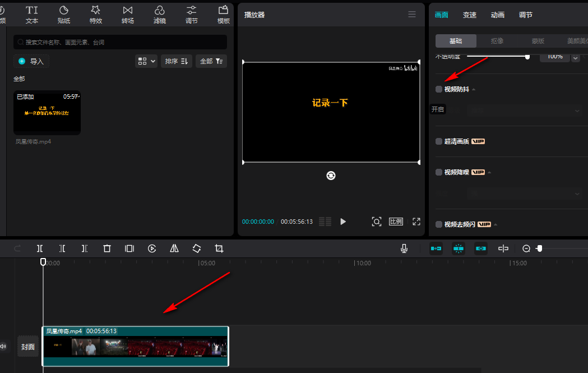
Task: Click the 封面 cover button on the track
Action: pyautogui.click(x=28, y=347)
